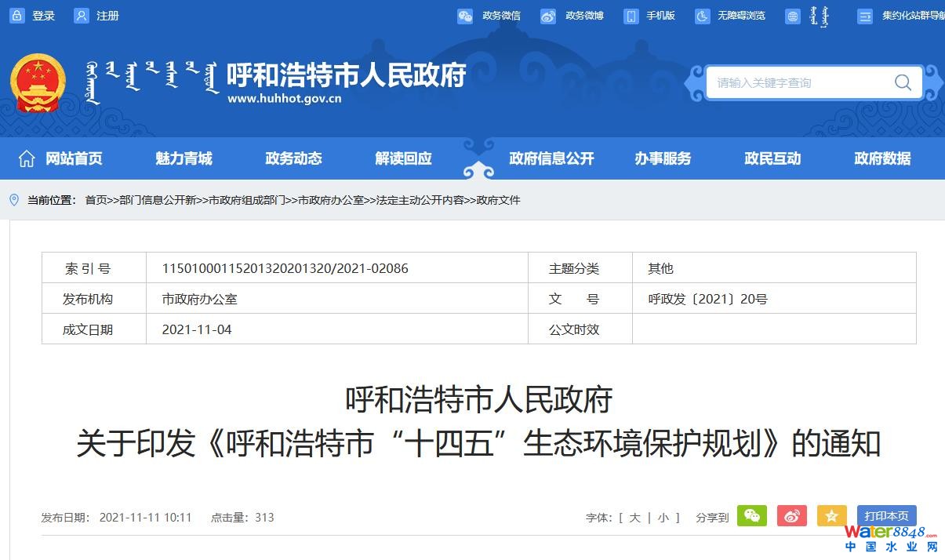Open 政务微信 in top bar
945x560 pixels.
489,16
